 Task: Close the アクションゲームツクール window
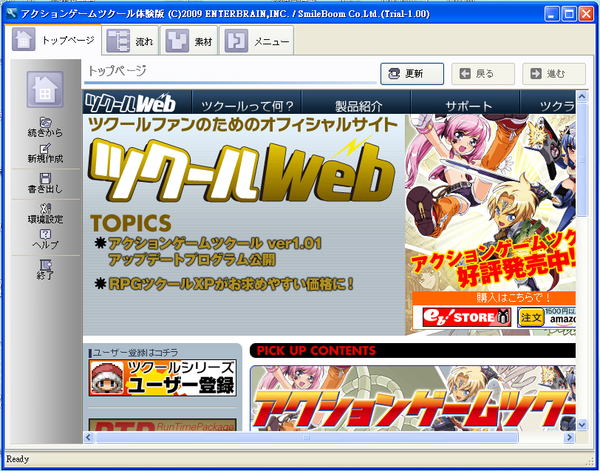[x=586, y=14]
